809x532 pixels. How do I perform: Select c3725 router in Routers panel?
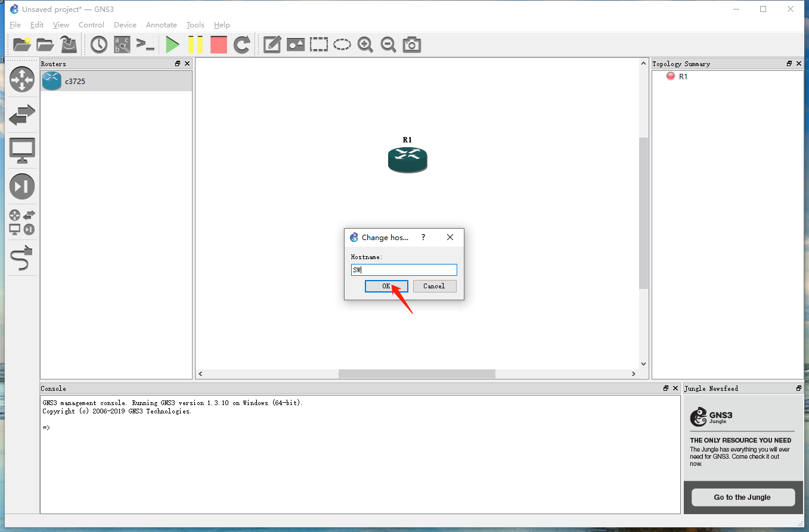[116, 81]
